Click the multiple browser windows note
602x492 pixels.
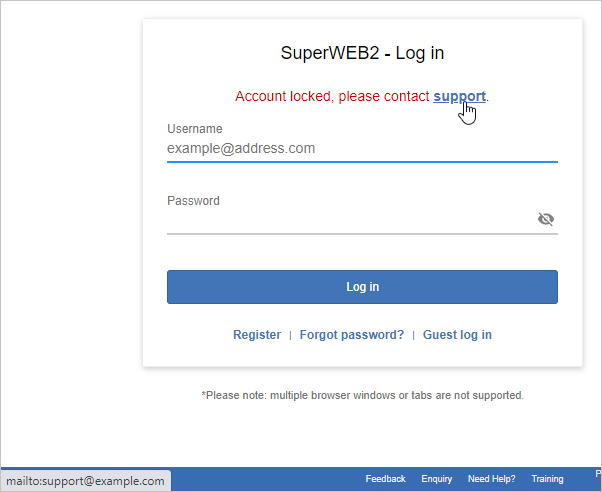coord(362,395)
